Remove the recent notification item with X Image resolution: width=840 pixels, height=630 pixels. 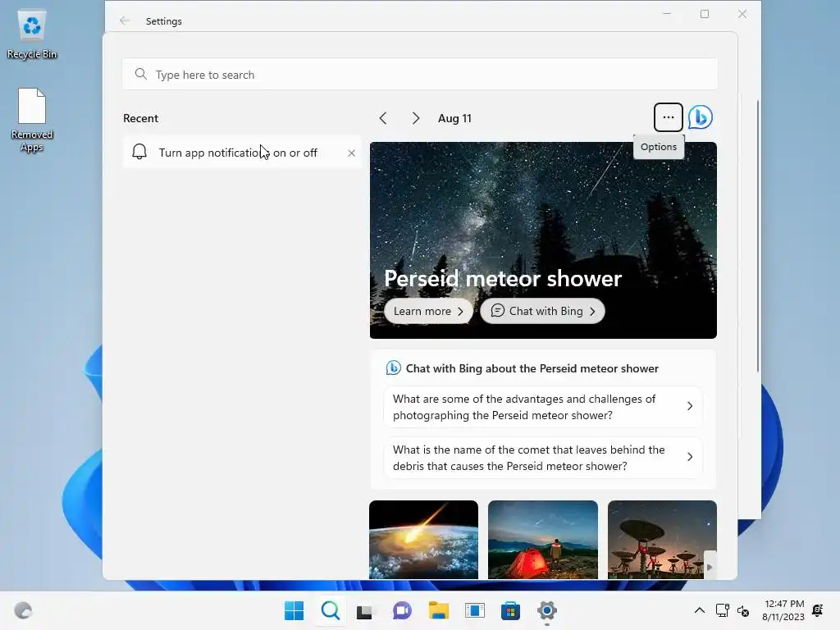351,153
